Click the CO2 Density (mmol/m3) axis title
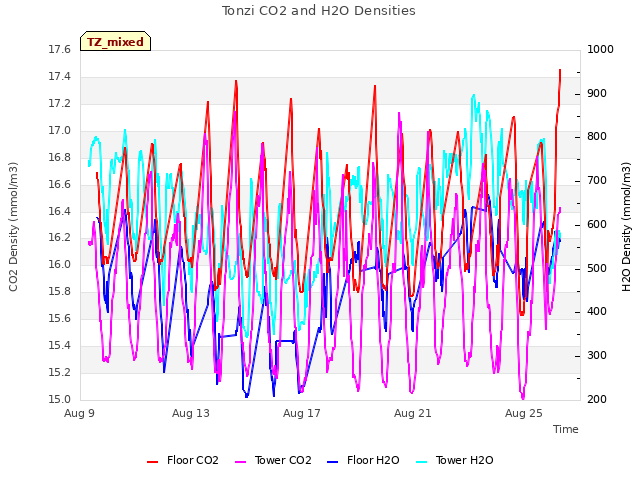The image size is (640, 480). pos(13,227)
